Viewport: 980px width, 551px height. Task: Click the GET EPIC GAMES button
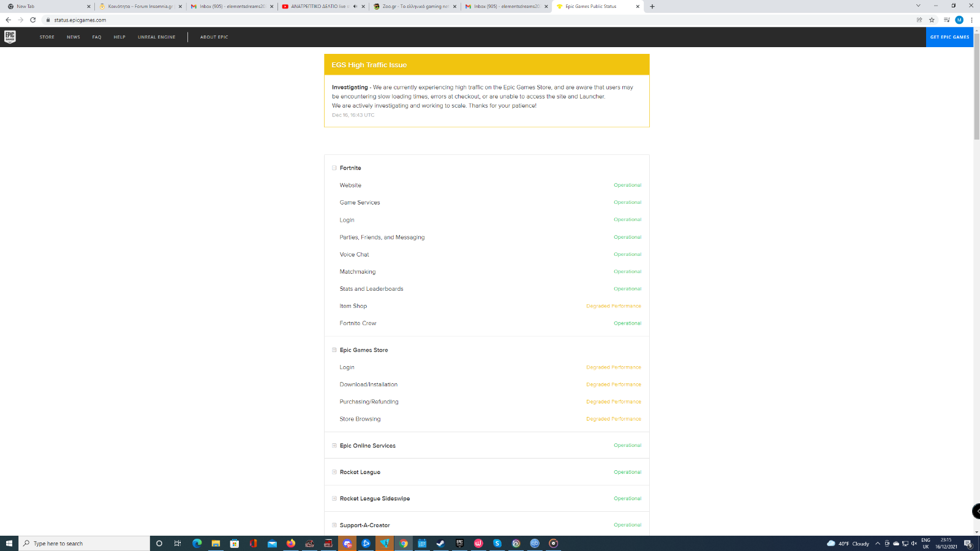pyautogui.click(x=949, y=37)
